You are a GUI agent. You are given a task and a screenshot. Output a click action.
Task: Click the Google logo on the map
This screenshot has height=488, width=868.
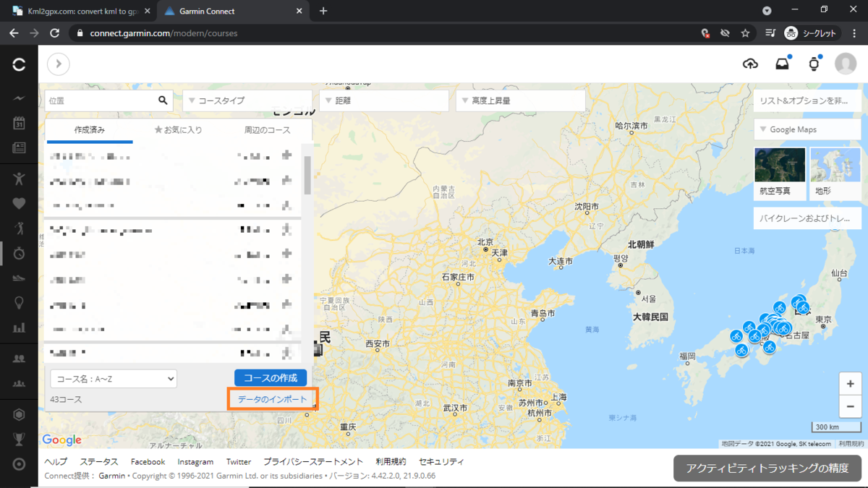[x=62, y=440]
